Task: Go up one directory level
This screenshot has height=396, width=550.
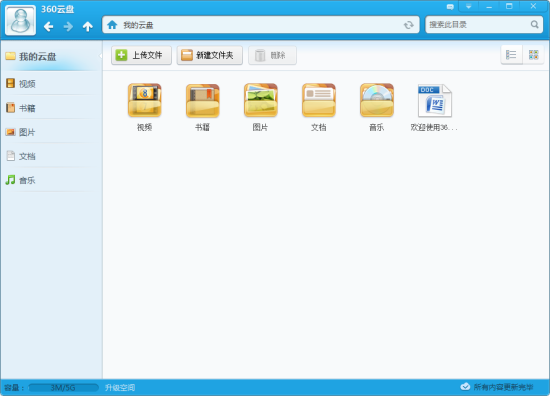Action: click(88, 26)
